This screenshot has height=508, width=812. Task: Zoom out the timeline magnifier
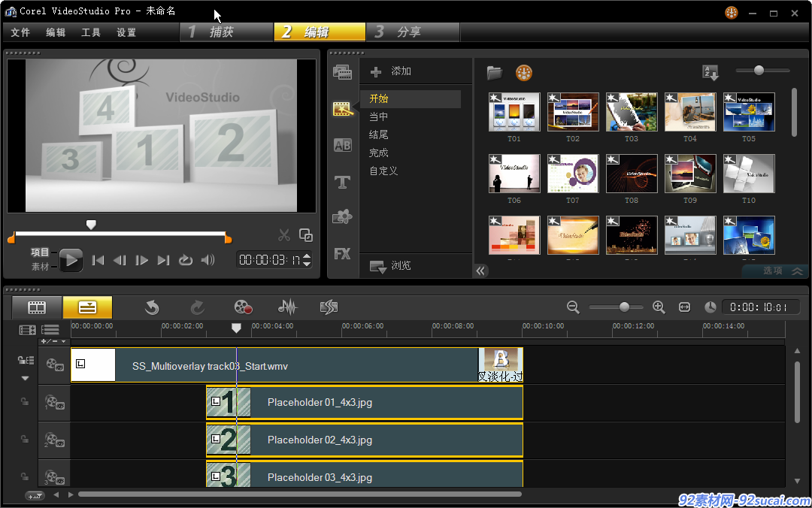point(573,307)
